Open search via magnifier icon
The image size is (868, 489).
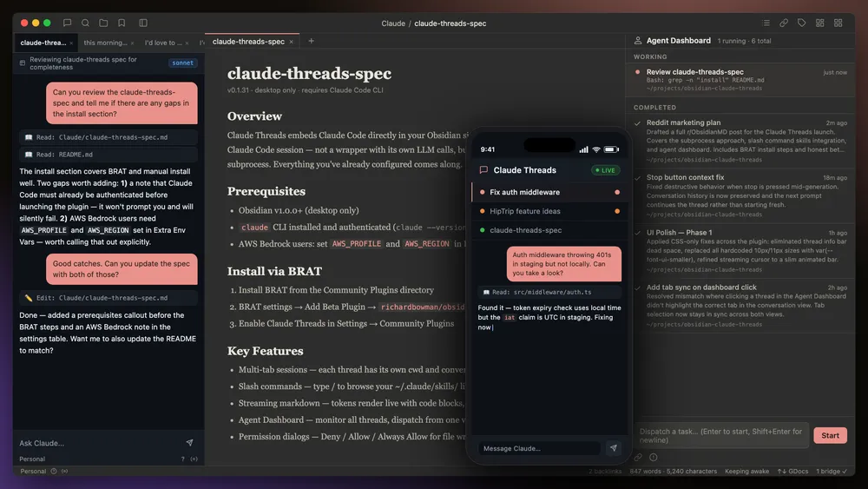[x=85, y=23]
